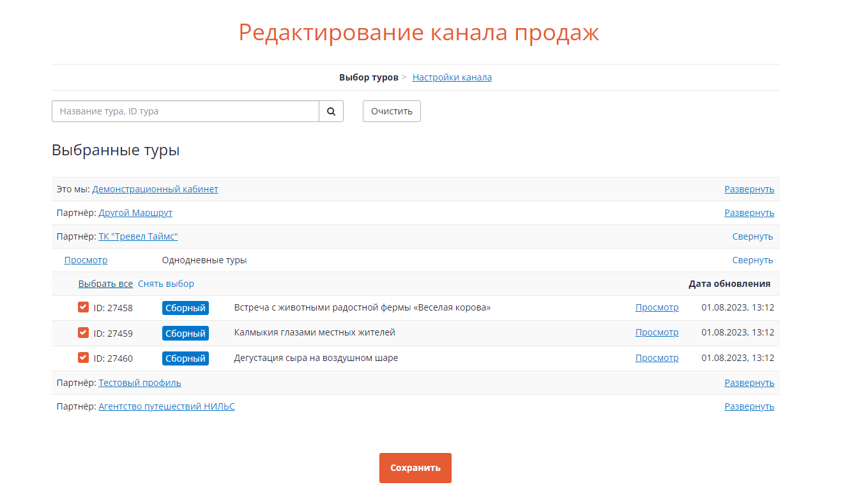Screen dimensions: 868x492
Task: Click the ID: 27458 label text
Action: 113,308
